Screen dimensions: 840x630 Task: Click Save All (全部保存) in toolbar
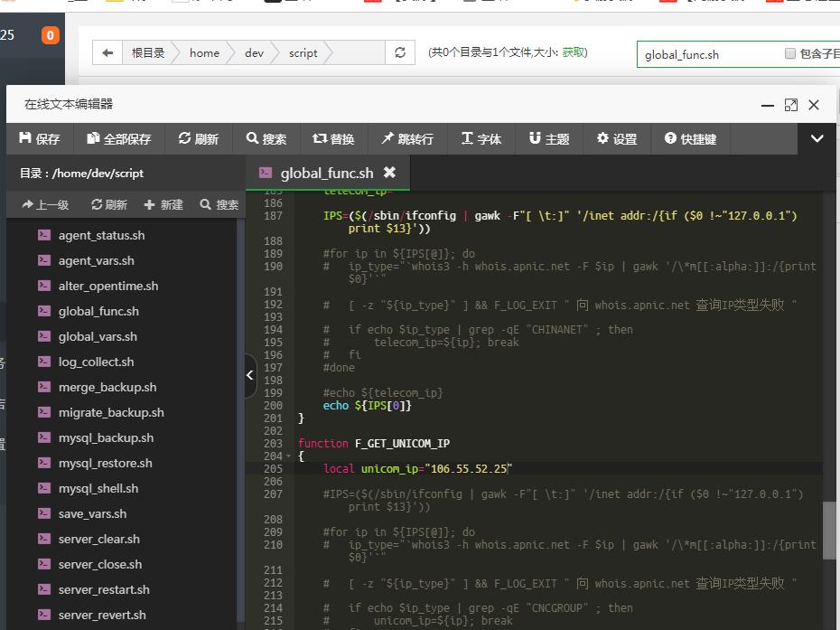118,138
